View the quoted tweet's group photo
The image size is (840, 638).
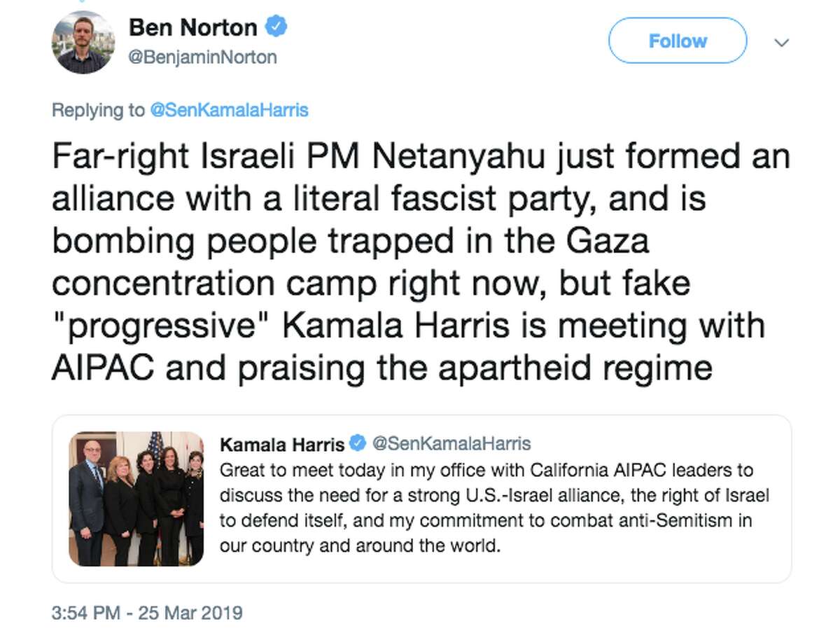pyautogui.click(x=136, y=498)
